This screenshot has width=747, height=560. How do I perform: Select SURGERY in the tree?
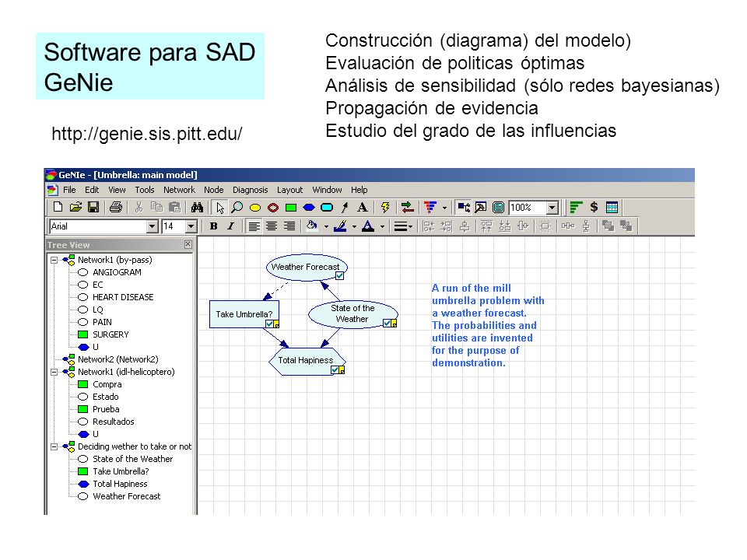110,334
